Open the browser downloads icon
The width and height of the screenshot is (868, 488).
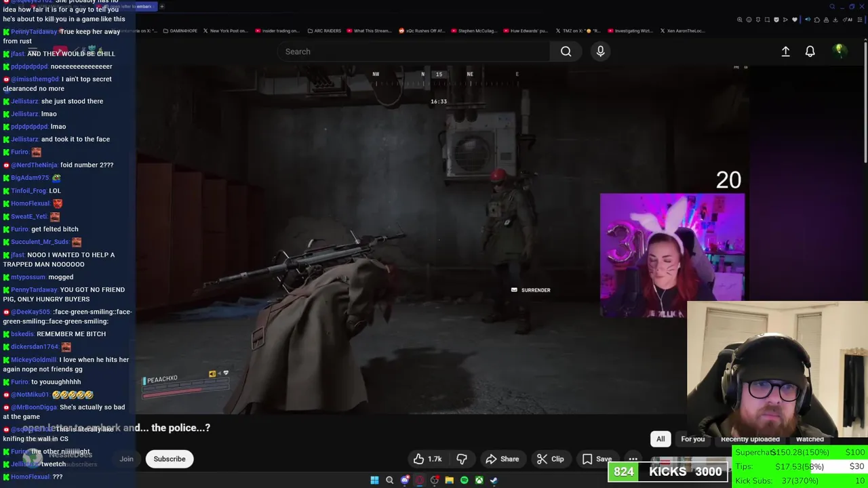click(835, 20)
